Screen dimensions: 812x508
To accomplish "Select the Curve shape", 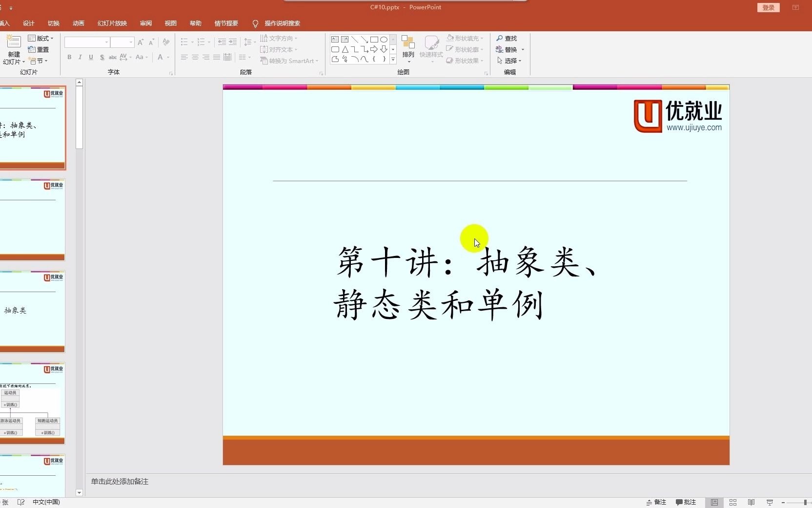I will (x=365, y=59).
